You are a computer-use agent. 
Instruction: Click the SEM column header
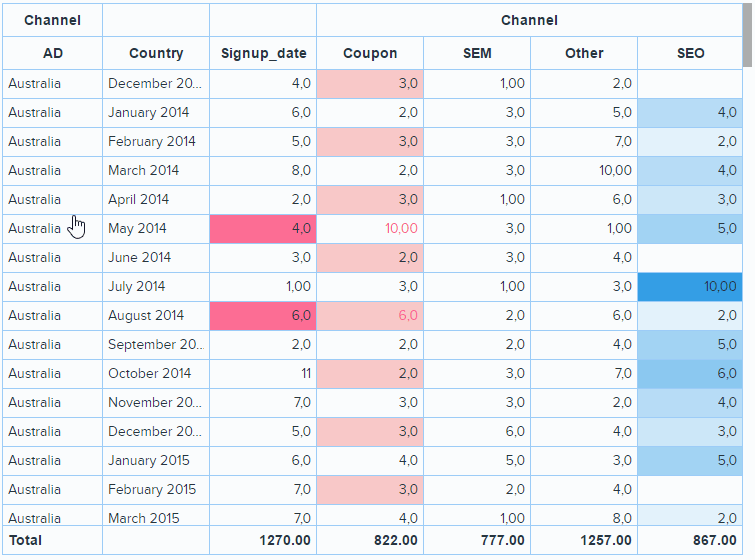pyautogui.click(x=477, y=53)
